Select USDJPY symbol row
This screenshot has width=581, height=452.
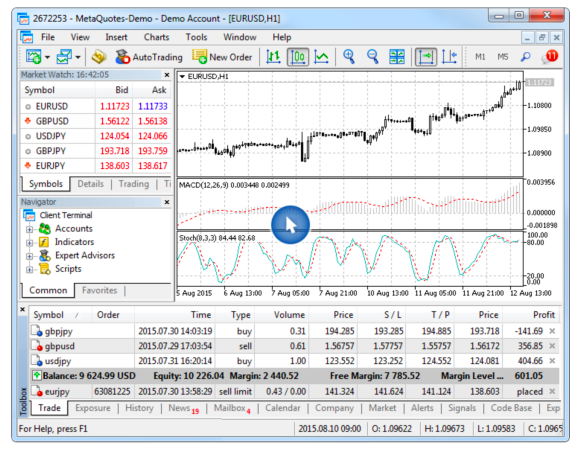tap(96, 136)
